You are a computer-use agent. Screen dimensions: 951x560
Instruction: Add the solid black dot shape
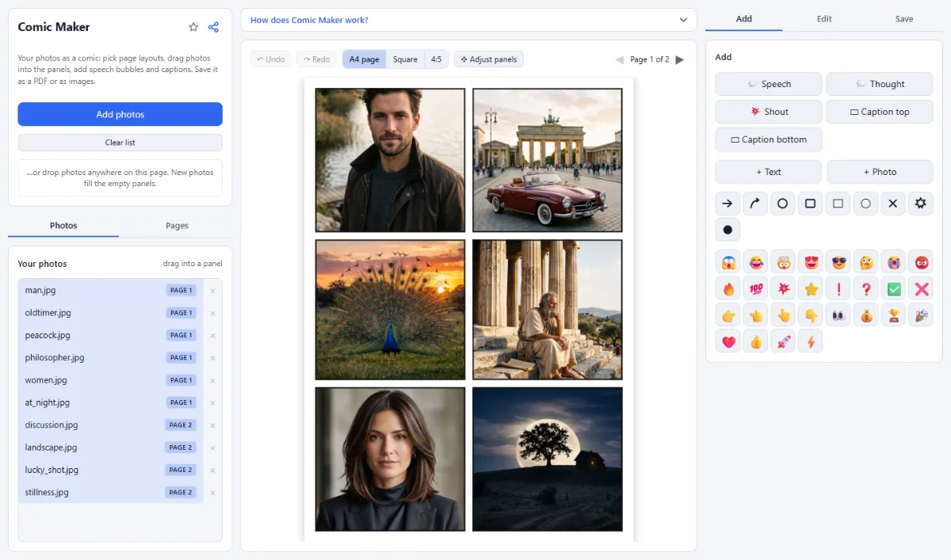(x=727, y=230)
